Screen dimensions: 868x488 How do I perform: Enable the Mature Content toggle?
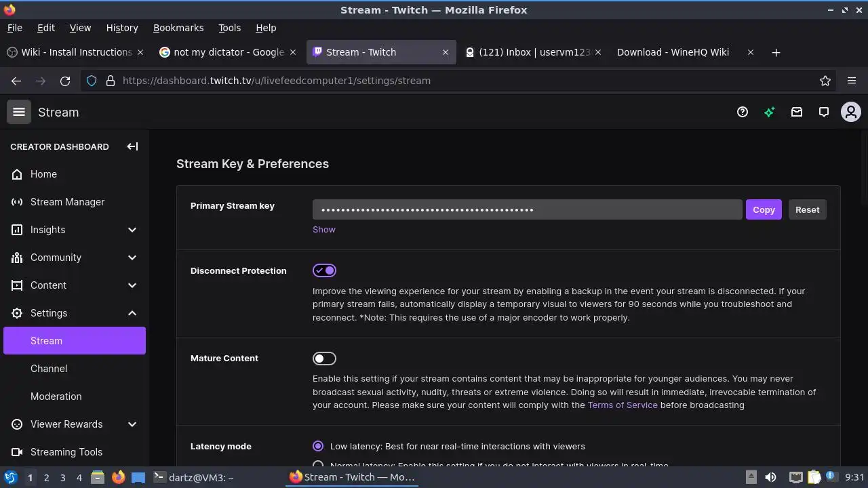324,359
